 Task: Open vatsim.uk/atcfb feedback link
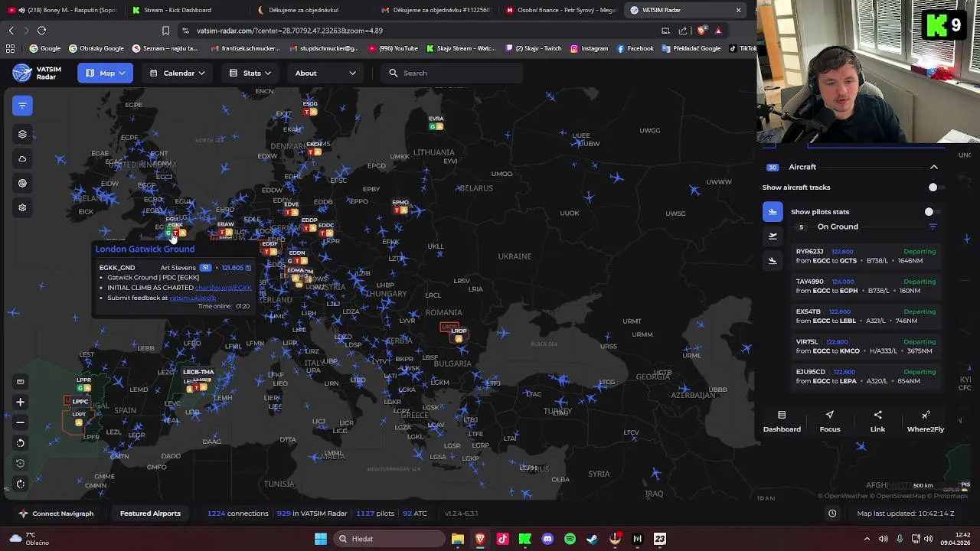[x=192, y=298]
